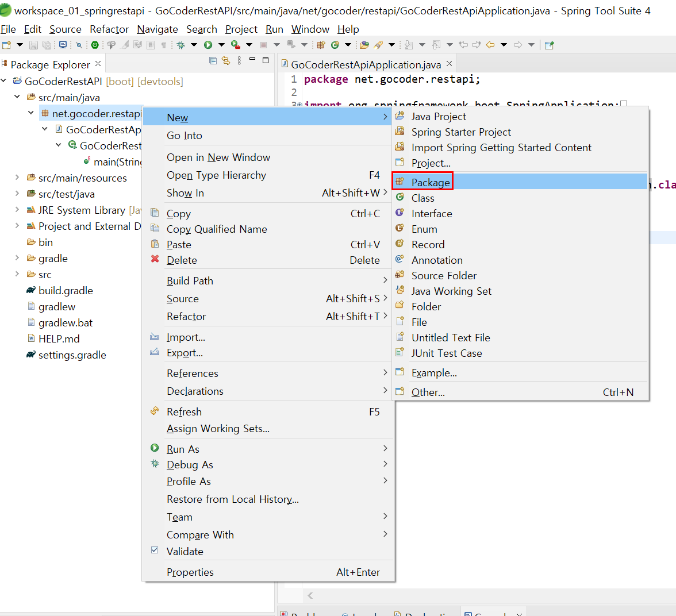Open the New Java Class dropdown arrow
This screenshot has width=676, height=616.
coord(348,45)
